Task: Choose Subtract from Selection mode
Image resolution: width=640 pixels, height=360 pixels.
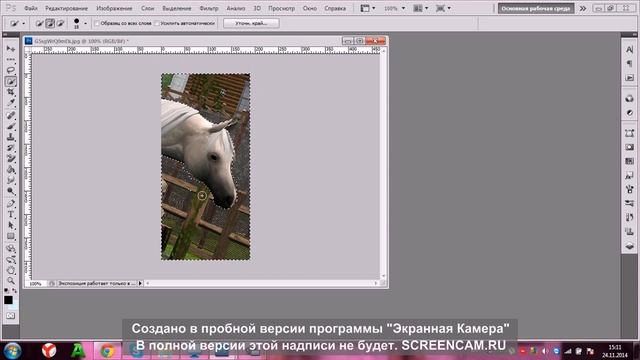Action: click(60, 24)
